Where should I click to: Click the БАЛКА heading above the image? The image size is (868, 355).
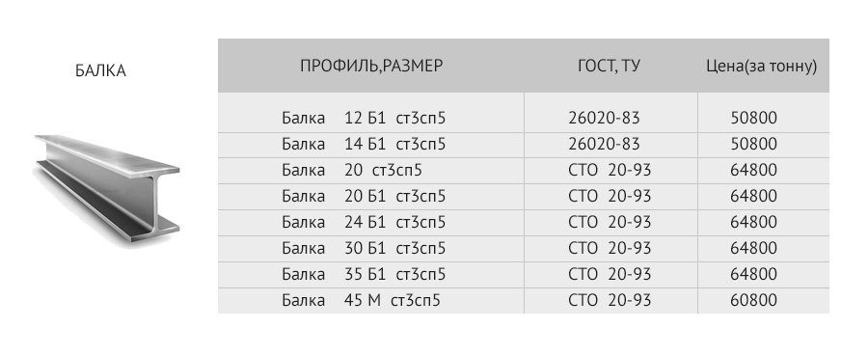click(x=100, y=70)
